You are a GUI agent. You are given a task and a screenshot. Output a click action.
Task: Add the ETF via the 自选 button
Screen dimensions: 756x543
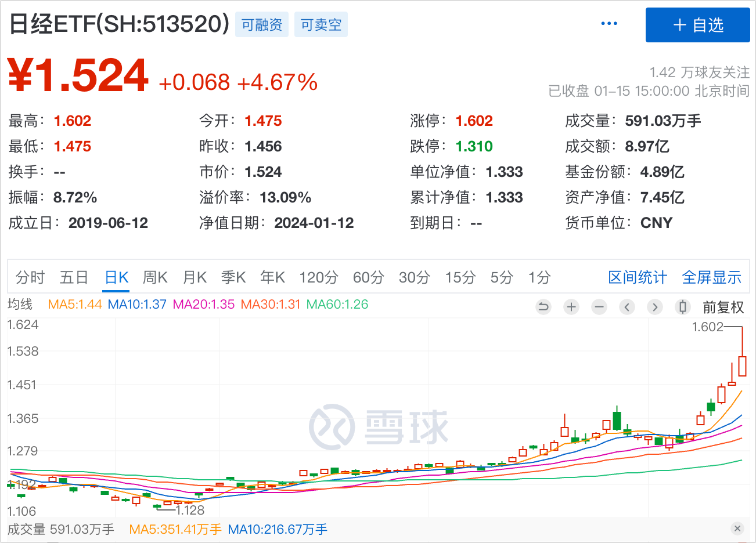pos(697,25)
